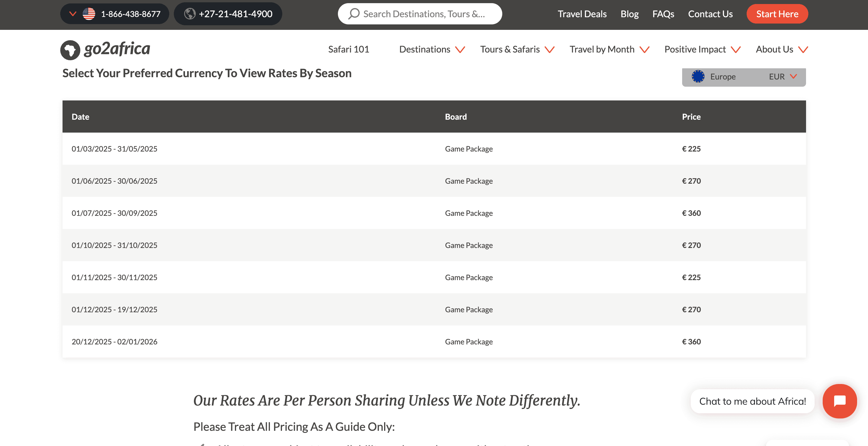Go to Safari 101 page
The image size is (868, 446).
pyautogui.click(x=349, y=50)
